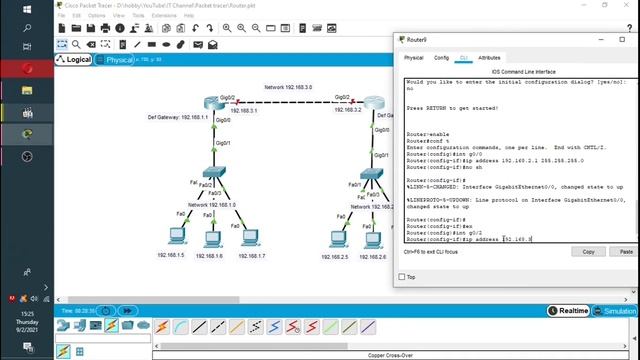640x360 pixels.
Task: Open Windows search from taskbar
Action: 27,28
